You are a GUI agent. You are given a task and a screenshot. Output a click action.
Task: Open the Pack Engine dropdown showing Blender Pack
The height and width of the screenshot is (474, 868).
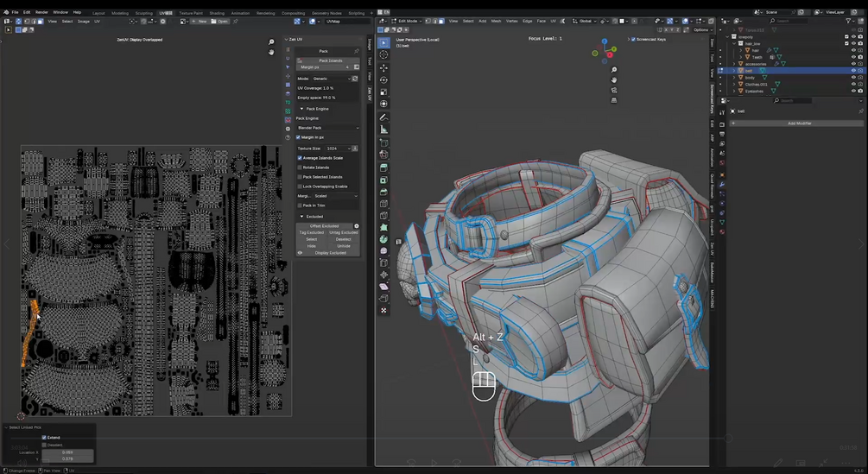click(x=328, y=128)
